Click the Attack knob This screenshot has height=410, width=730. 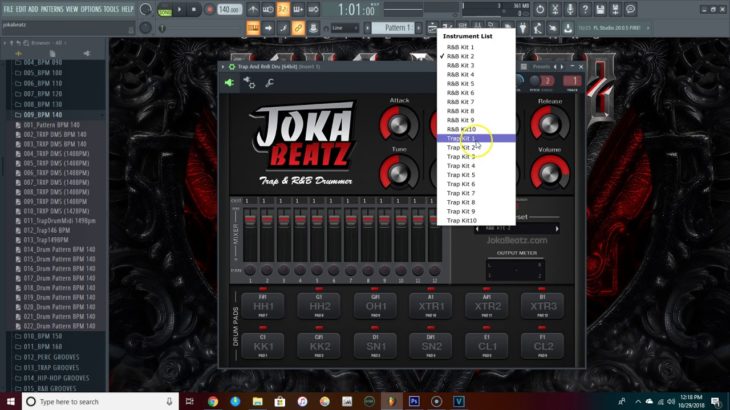point(399,124)
